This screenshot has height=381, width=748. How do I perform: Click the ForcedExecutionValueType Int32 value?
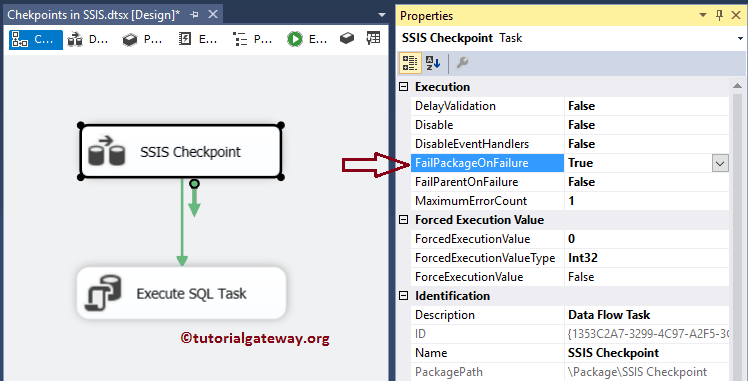(x=583, y=258)
